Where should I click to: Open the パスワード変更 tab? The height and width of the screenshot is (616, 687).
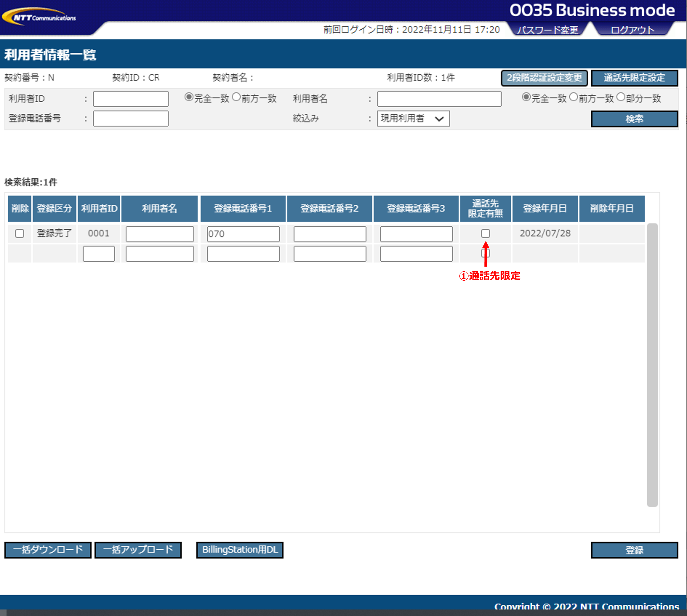pos(547,30)
